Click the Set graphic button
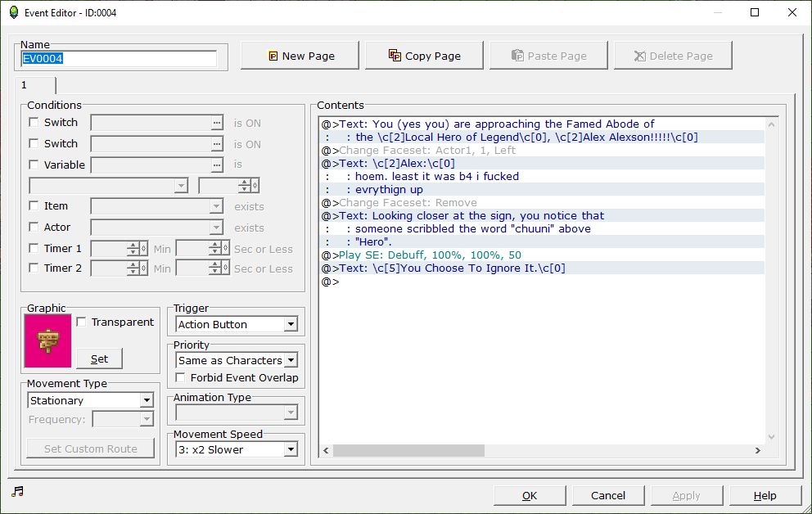 click(99, 358)
